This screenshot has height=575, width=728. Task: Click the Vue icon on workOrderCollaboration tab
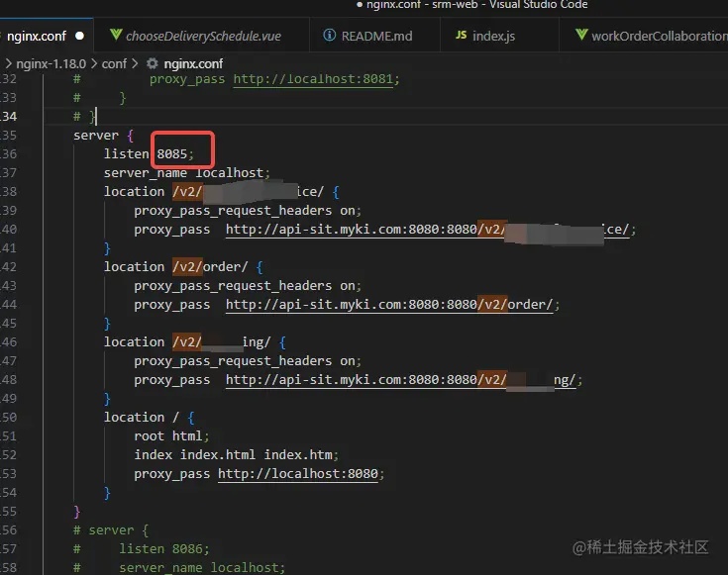(x=581, y=36)
